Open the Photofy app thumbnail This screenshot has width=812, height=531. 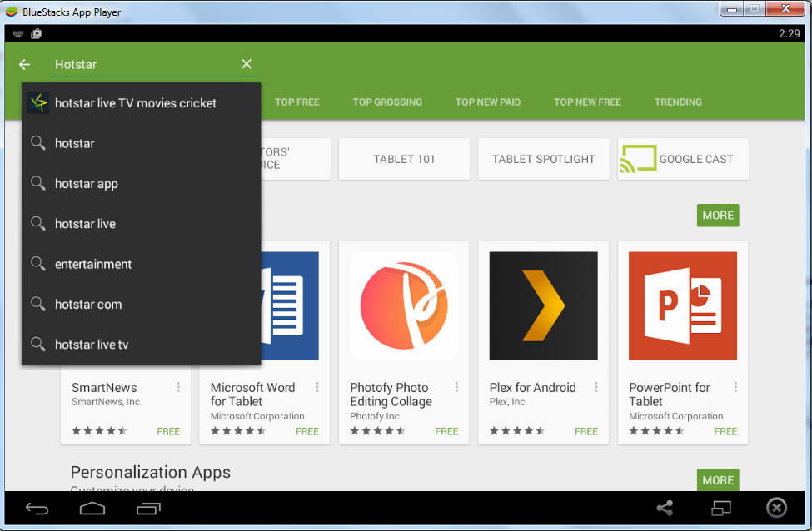pos(404,305)
